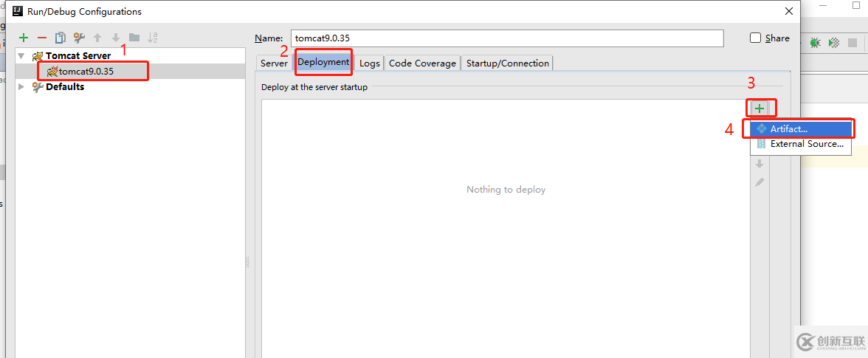
Task: Choose External Source... from popup menu
Action: [800, 144]
